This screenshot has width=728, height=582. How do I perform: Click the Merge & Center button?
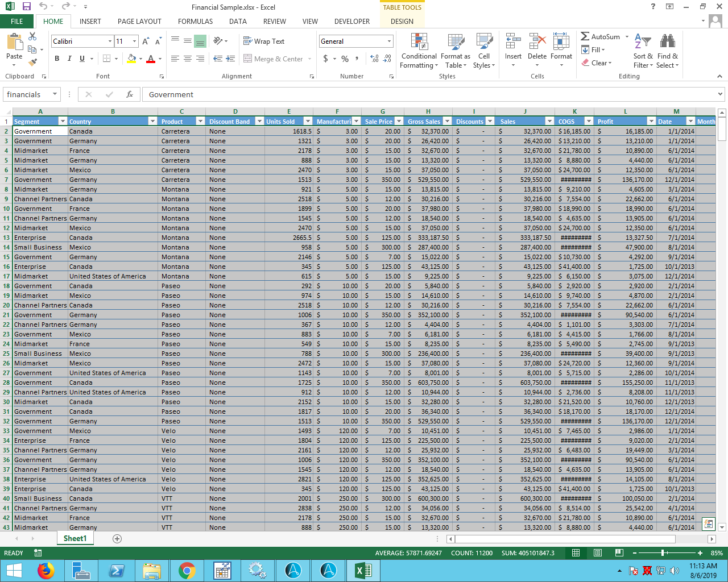(x=274, y=59)
